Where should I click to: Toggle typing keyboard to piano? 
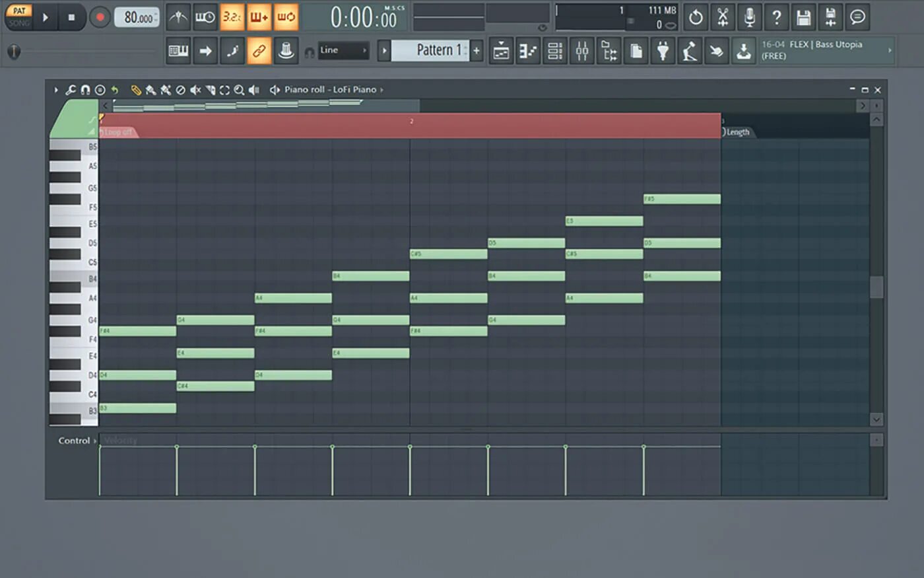pyautogui.click(x=178, y=51)
